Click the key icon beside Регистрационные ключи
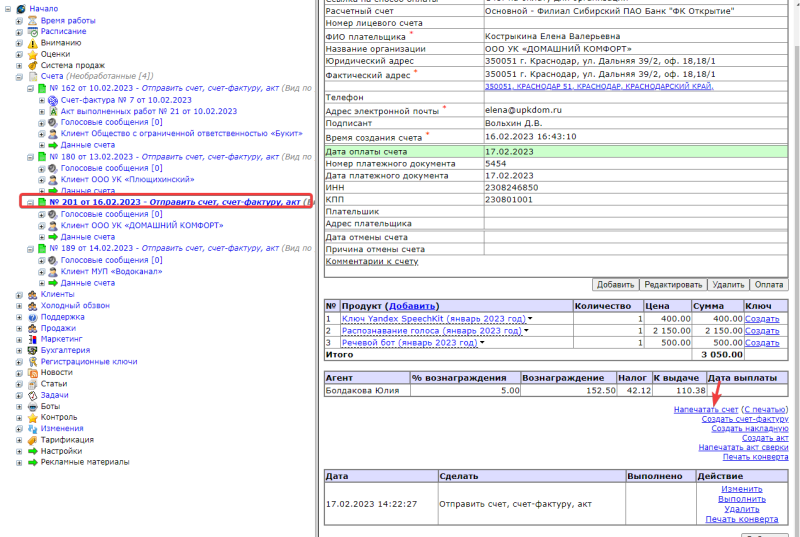Image resolution: width=800 pixels, height=537 pixels. click(x=32, y=362)
